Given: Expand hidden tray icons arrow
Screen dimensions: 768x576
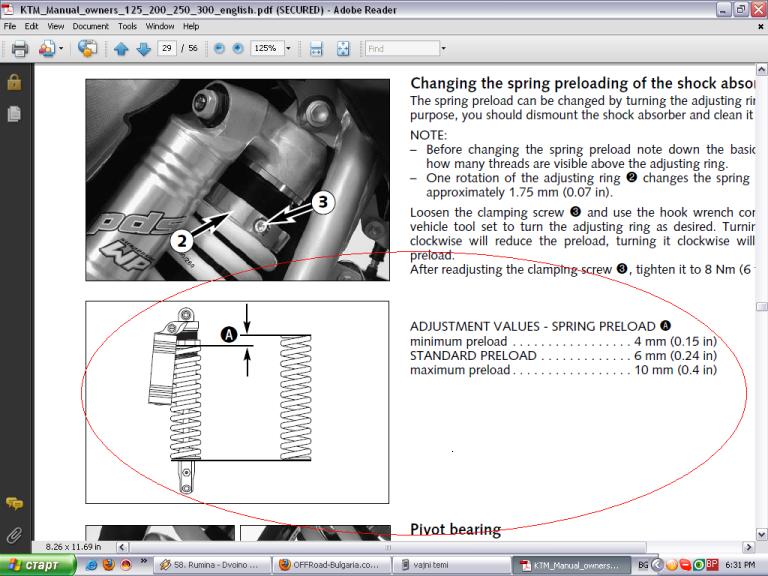Looking at the screenshot, I should click(x=658, y=565).
